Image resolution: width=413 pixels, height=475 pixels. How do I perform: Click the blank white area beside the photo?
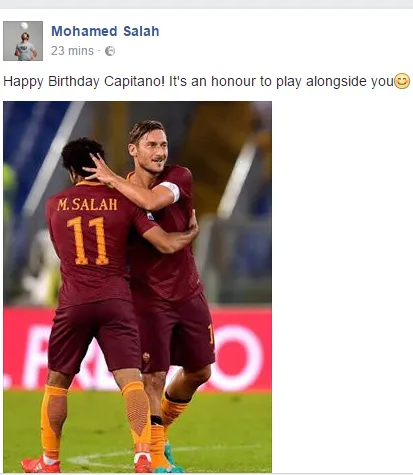(x=342, y=287)
